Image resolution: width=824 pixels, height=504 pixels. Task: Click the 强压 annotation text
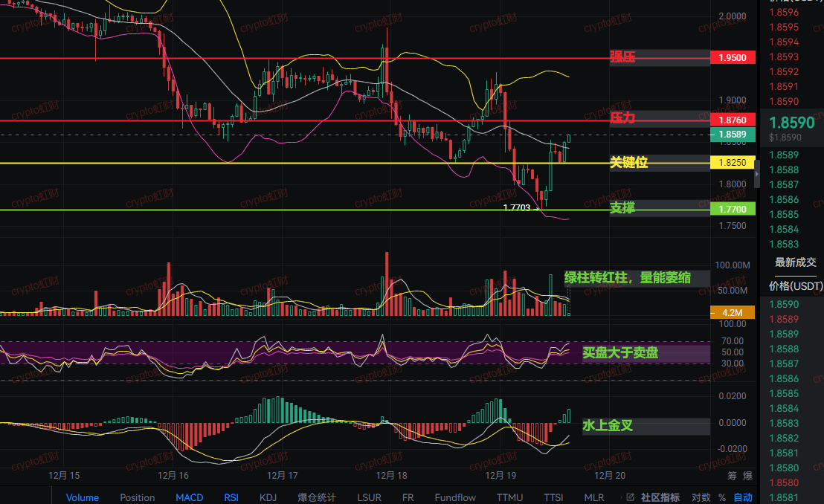pos(622,56)
